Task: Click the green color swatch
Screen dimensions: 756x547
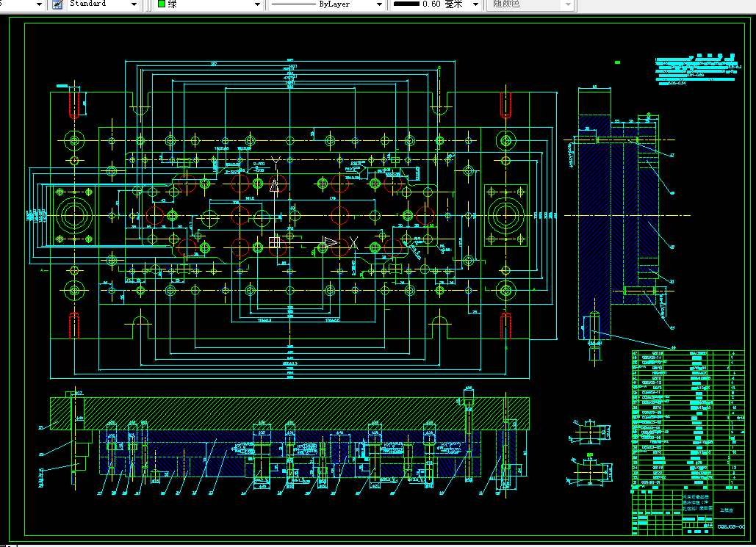Action: coord(162,4)
